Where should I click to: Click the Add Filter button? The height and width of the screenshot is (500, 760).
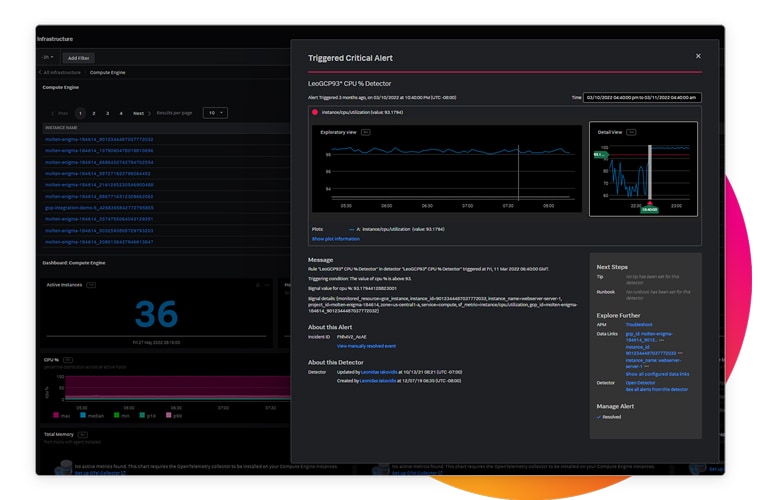[x=79, y=58]
